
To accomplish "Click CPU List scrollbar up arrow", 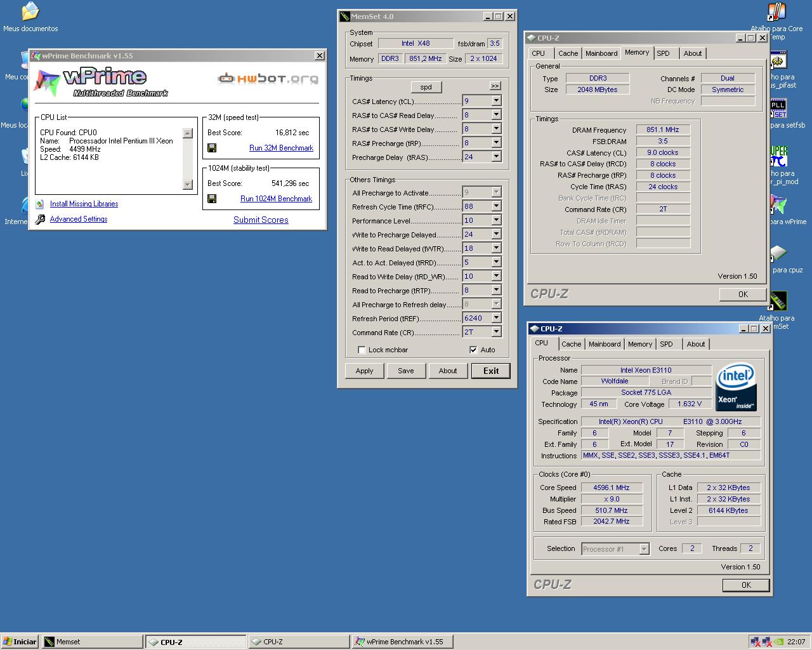I will (187, 133).
